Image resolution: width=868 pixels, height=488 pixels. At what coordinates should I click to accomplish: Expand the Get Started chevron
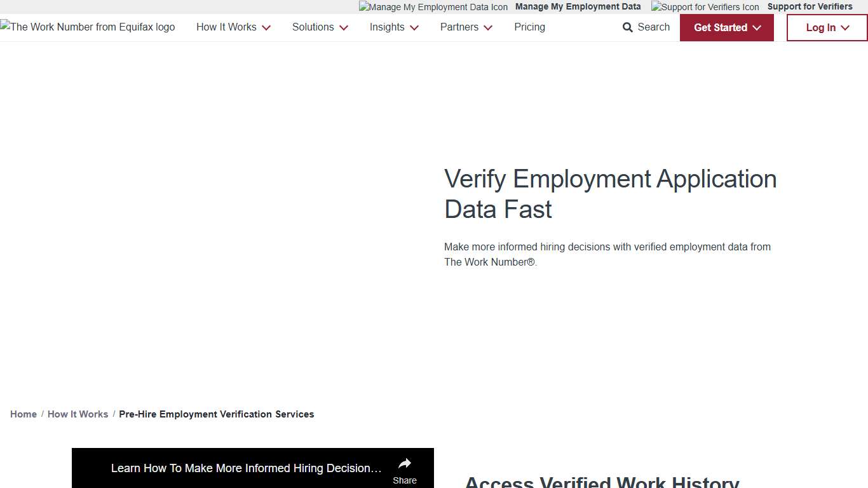tap(757, 28)
